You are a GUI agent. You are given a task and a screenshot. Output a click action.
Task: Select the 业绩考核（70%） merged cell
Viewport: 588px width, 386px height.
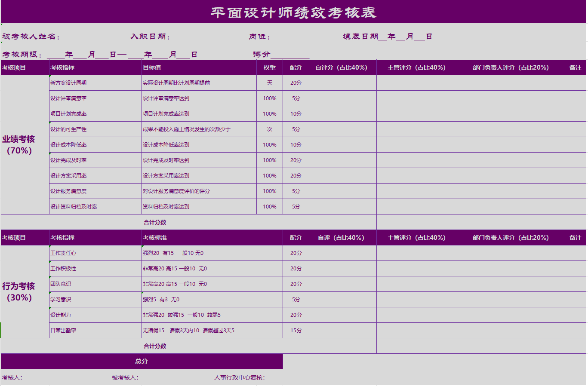coord(25,145)
